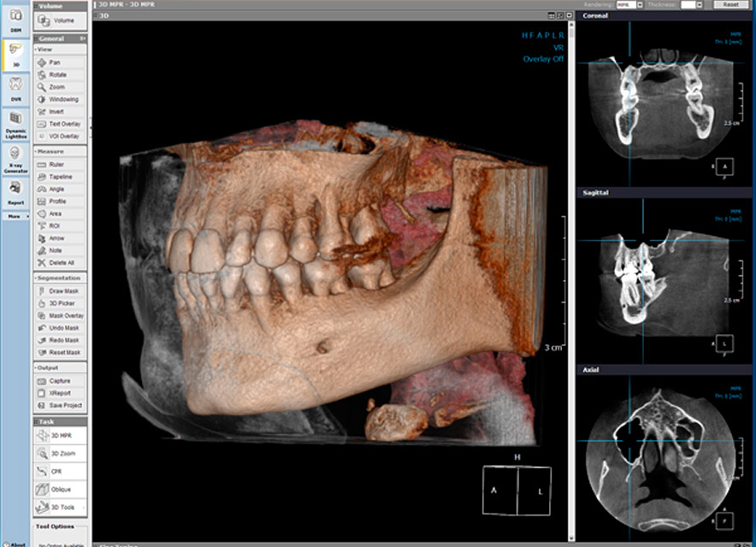This screenshot has width=756, height=547.
Task: Maximize the 3D view pane
Action: point(560,16)
